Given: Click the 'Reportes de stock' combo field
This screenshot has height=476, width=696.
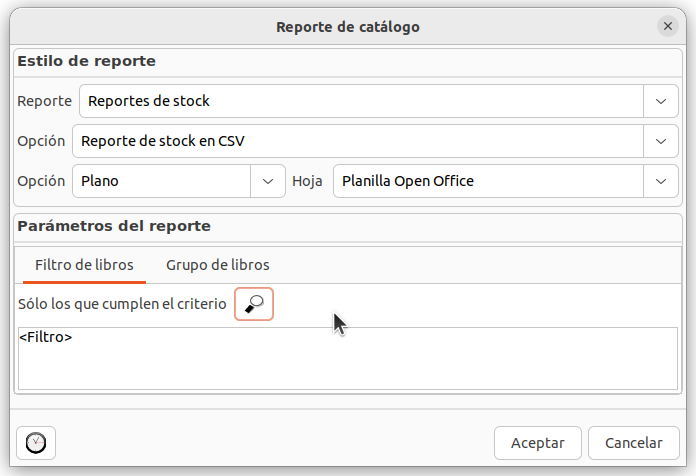Looking at the screenshot, I should (x=360, y=101).
